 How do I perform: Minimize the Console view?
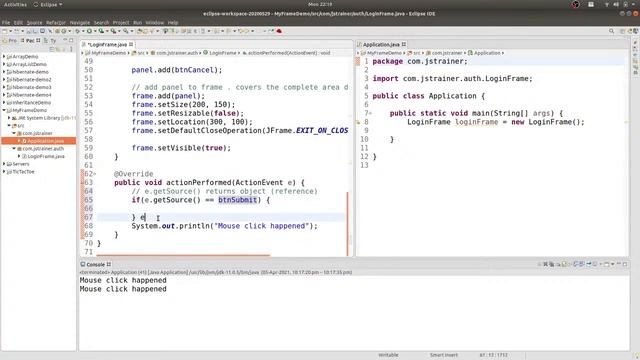point(619,264)
